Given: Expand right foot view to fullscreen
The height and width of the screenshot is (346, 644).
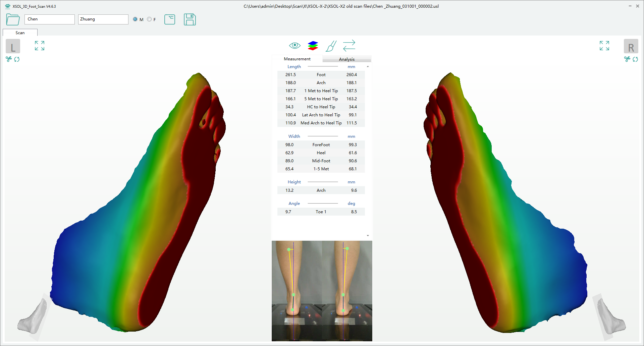Looking at the screenshot, I should (604, 46).
